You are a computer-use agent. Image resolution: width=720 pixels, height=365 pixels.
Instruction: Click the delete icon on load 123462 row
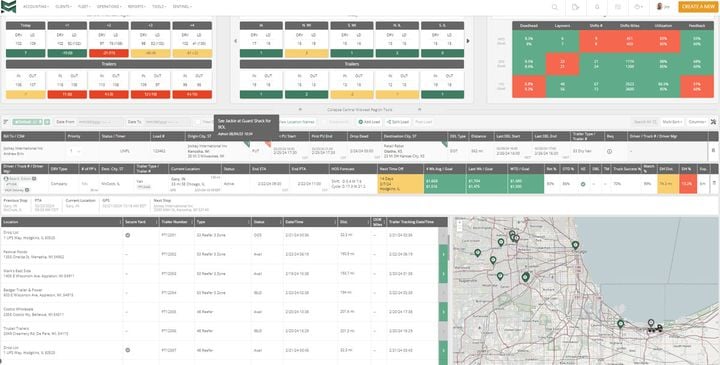click(713, 151)
